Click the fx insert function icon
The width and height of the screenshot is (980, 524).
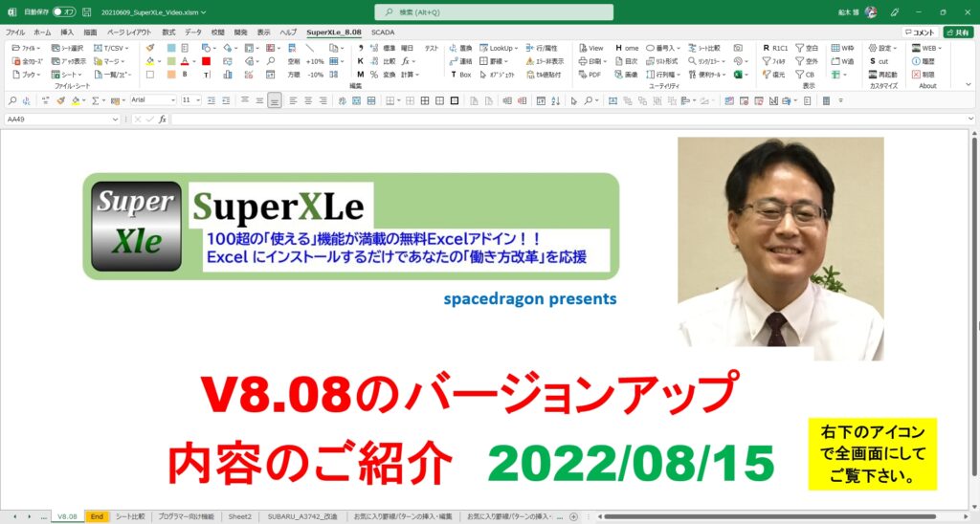point(163,120)
